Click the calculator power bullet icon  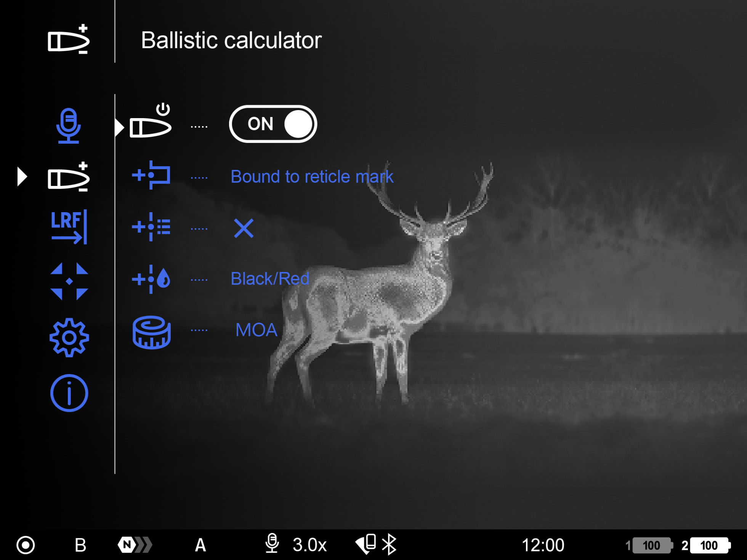151,122
